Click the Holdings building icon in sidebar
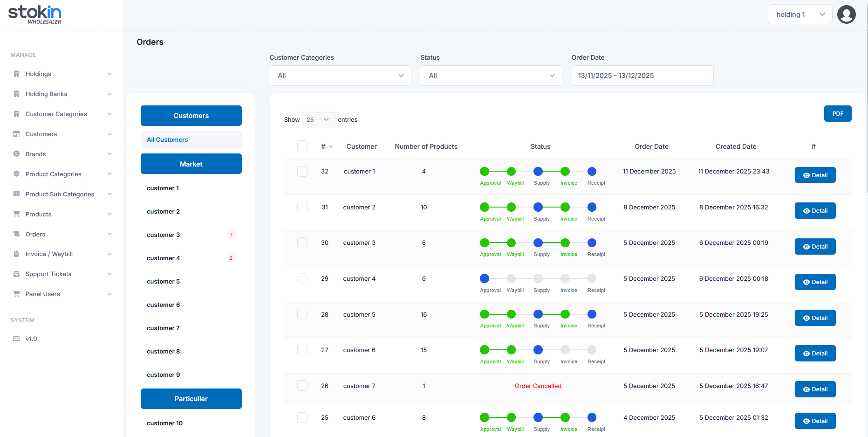Image resolution: width=868 pixels, height=437 pixels. point(16,74)
